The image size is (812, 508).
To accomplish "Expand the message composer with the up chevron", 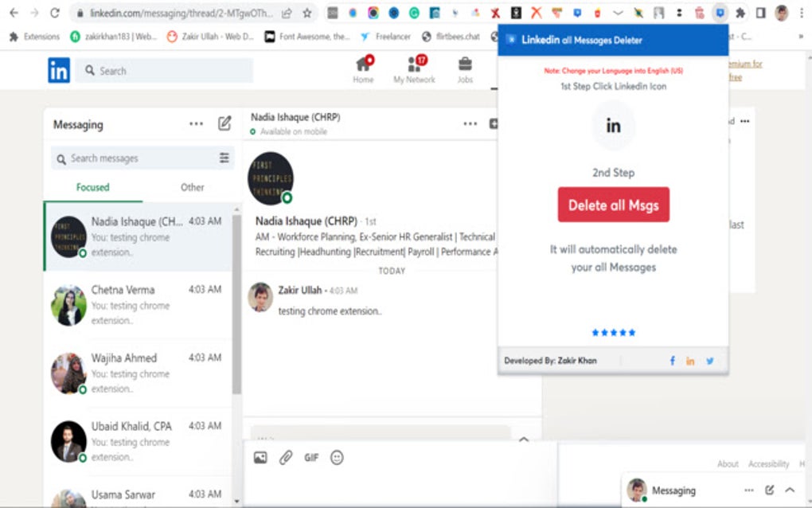I will click(524, 439).
